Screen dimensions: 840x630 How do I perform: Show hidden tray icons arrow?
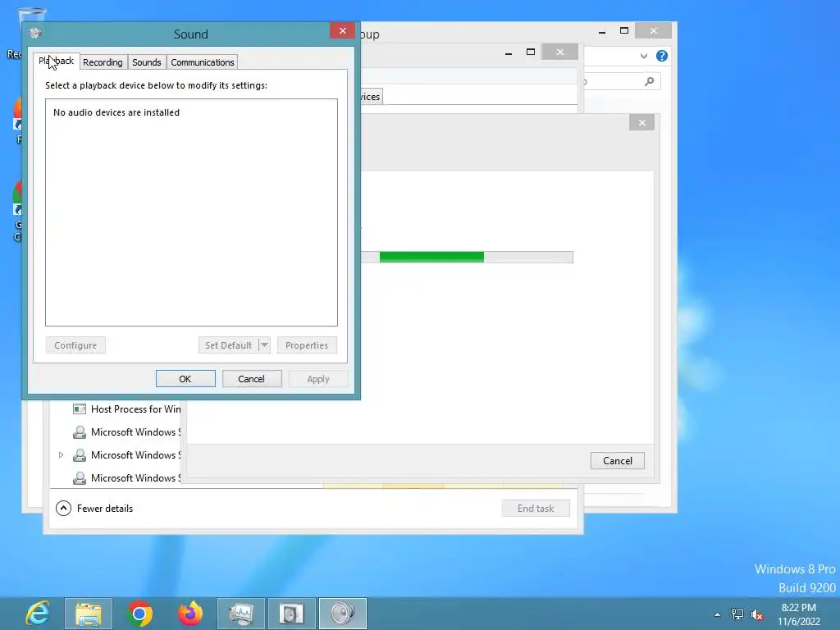[x=717, y=614]
